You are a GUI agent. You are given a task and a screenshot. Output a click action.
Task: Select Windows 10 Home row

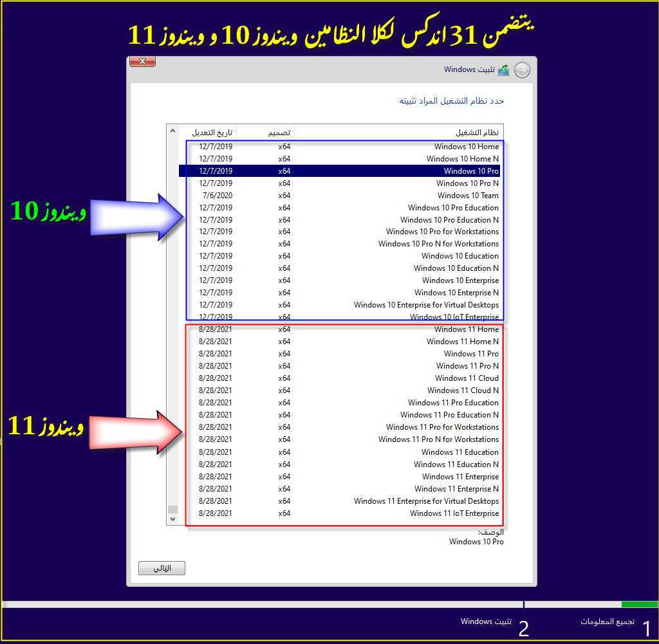point(340,147)
